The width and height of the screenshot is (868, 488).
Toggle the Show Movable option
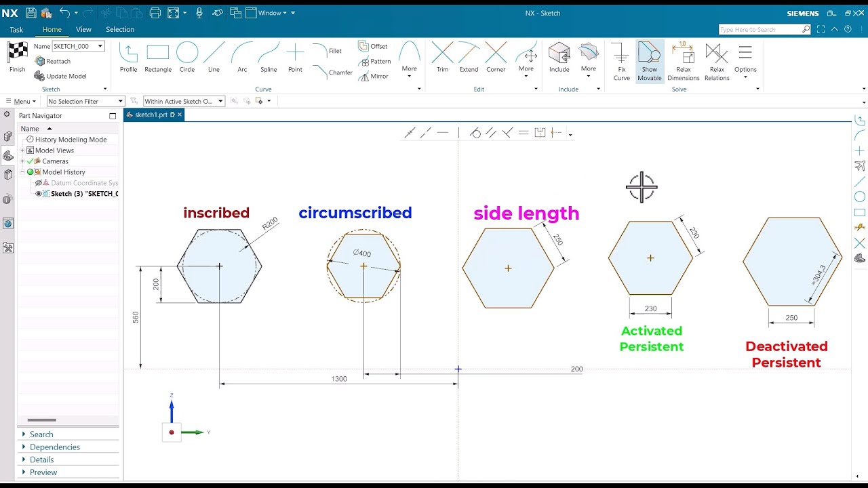point(650,61)
